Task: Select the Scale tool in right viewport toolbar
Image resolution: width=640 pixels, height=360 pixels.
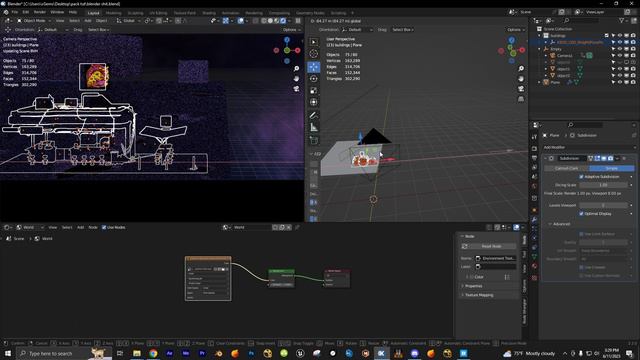Action: (313, 90)
